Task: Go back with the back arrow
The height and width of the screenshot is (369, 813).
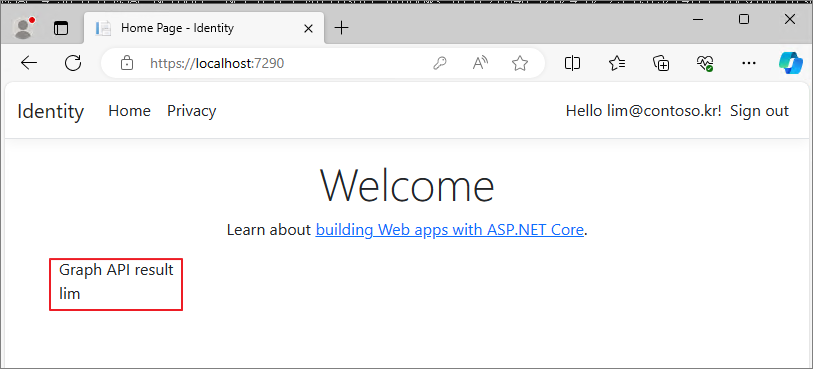Action: pos(29,63)
